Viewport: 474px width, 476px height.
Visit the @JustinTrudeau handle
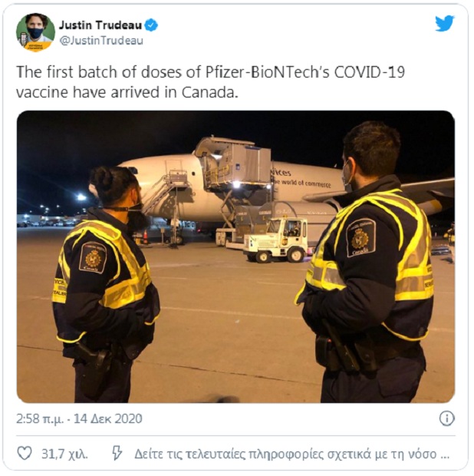point(101,41)
